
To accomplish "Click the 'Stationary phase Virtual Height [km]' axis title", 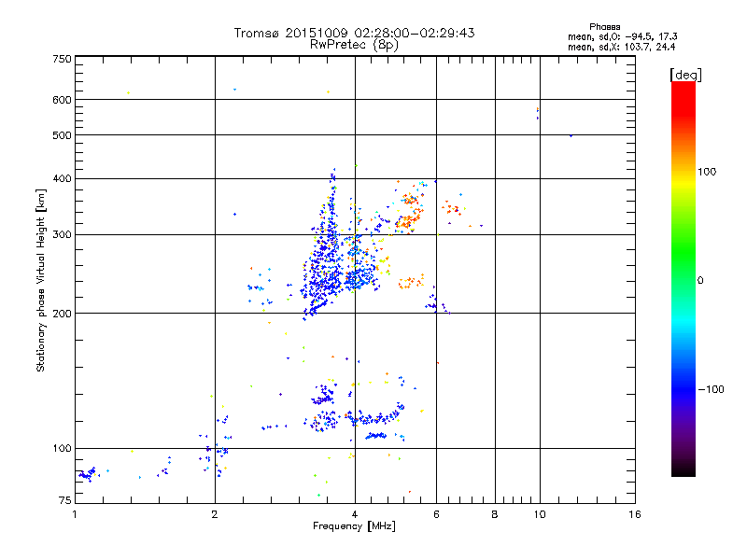I will pos(41,280).
